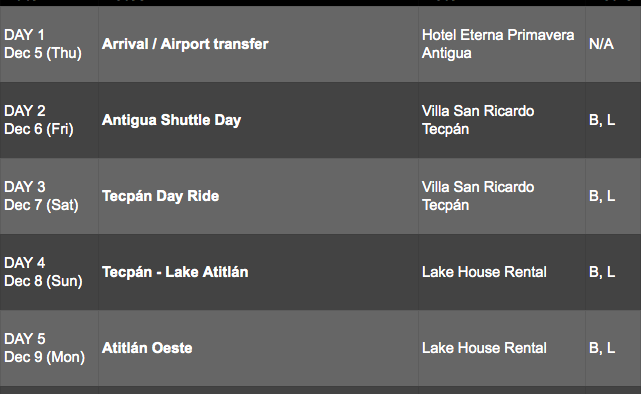Viewport: 641px width, 394px height.
Task: Select Day 4 Lake House Rental lodging
Action: pyautogui.click(x=502, y=272)
